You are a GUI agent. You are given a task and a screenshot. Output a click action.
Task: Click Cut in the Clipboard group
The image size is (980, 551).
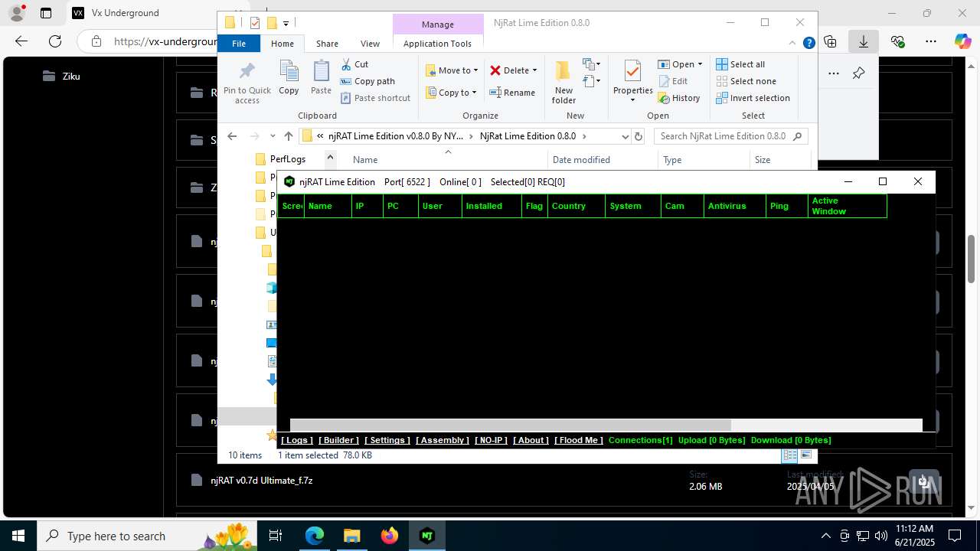point(354,64)
